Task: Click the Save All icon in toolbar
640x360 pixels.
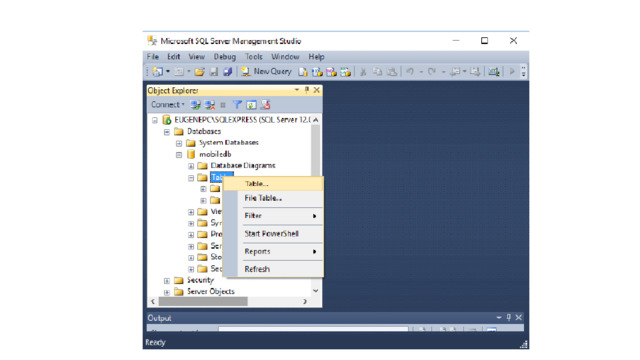Action: (x=227, y=72)
